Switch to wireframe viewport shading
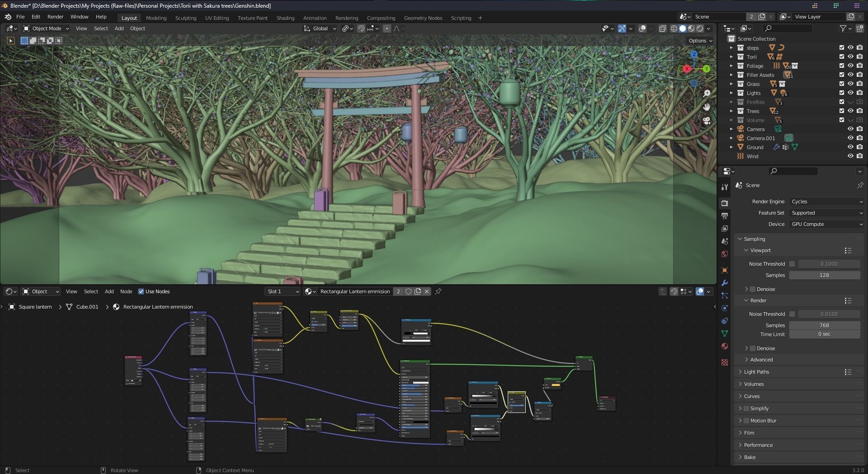Screen dimensions: 868x474 click(x=674, y=28)
